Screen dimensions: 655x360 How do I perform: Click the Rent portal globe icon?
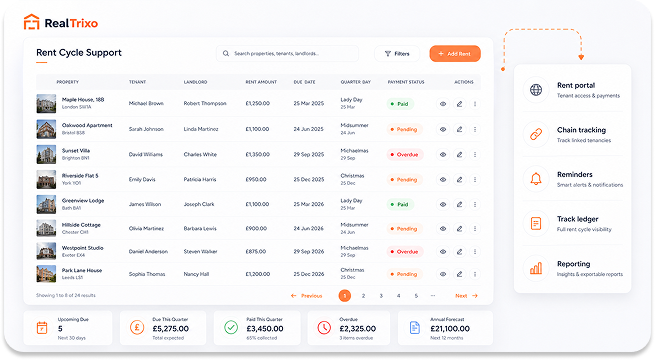coord(536,90)
